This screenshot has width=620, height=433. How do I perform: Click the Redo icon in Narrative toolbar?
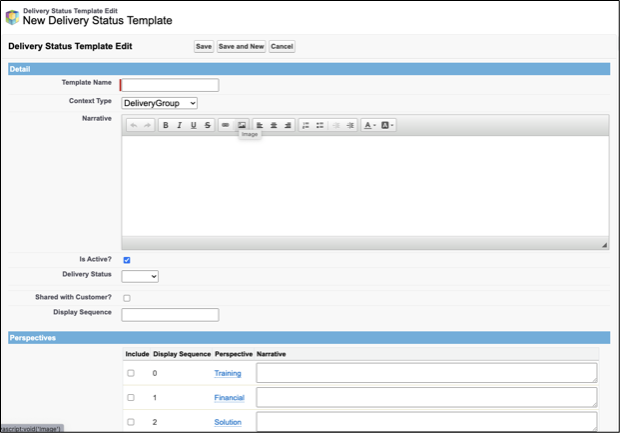(147, 125)
